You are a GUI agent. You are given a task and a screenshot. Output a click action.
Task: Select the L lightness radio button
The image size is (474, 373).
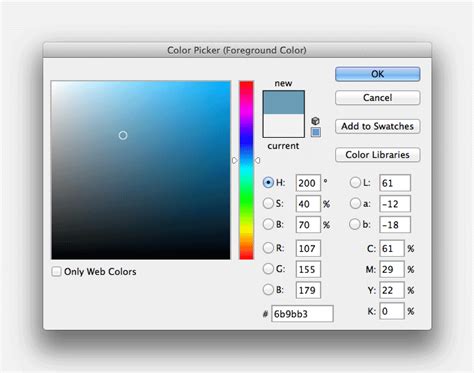tap(355, 182)
